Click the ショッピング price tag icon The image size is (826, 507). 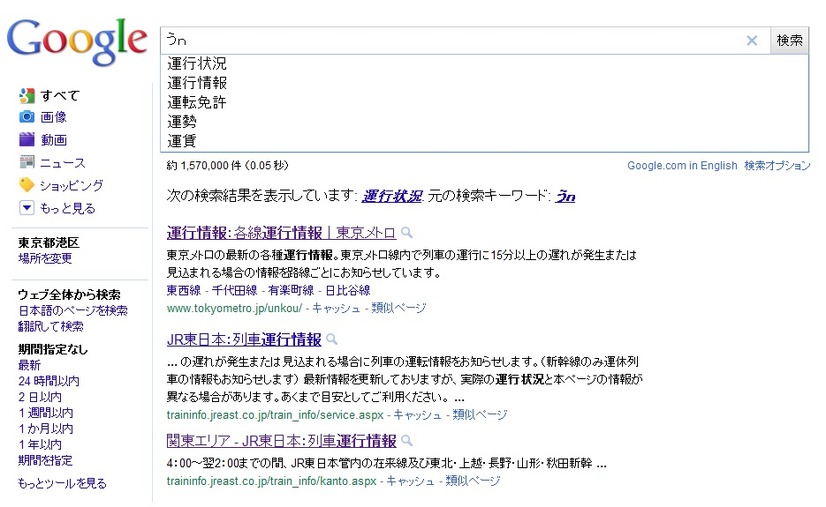[27, 184]
